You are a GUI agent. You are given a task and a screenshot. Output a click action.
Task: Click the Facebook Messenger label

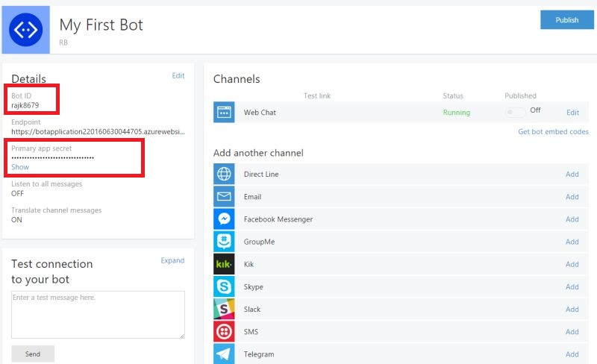tap(278, 219)
